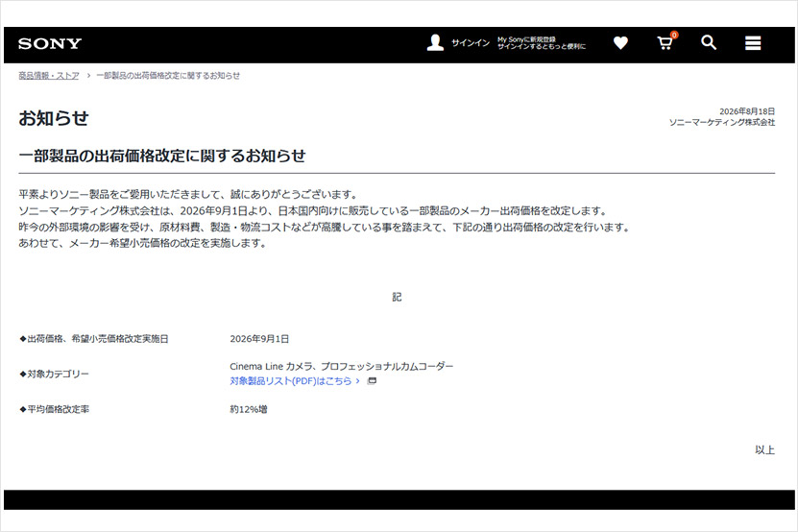
Task: Click the サインイン sign-in link
Action: pos(471,43)
